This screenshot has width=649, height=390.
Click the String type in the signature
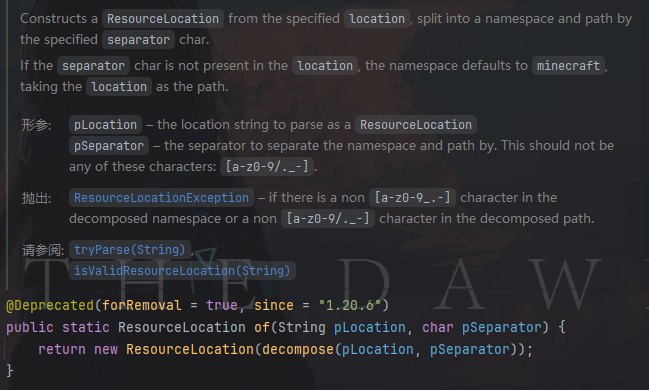pyautogui.click(x=302, y=327)
